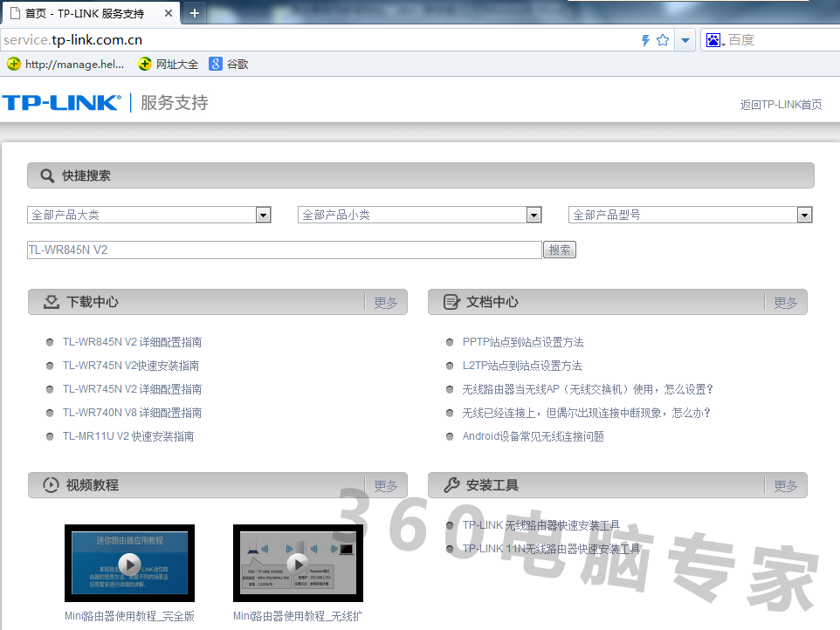Open 无线路由器当无线AP article link

pos(588,389)
